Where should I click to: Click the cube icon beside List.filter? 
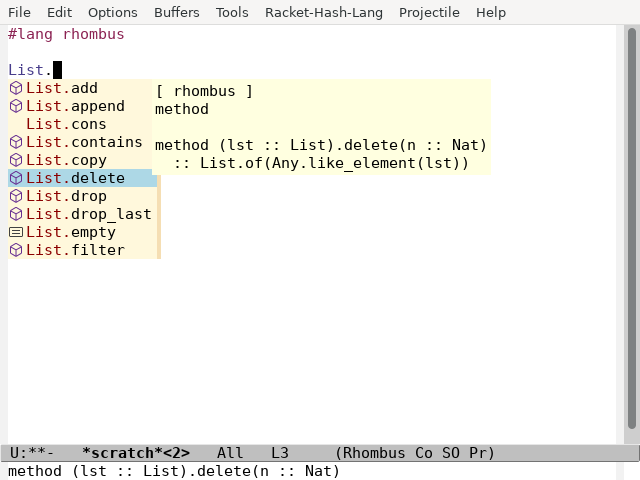(x=16, y=250)
